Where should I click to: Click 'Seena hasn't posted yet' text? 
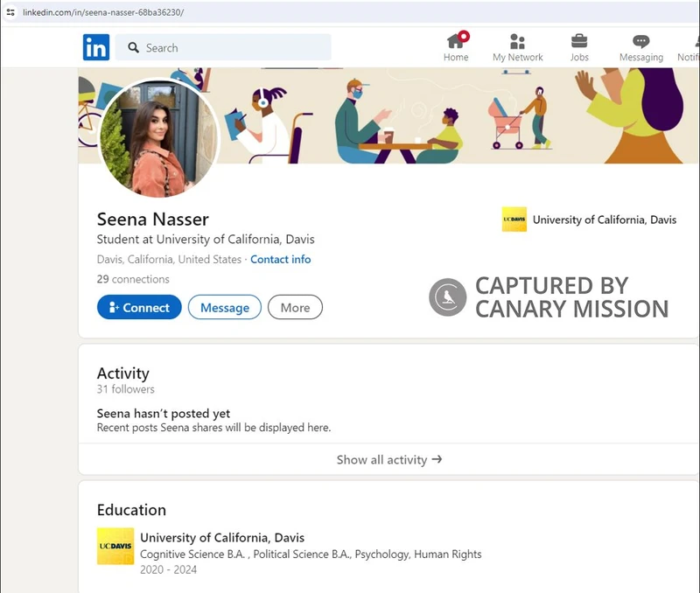[x=164, y=414]
